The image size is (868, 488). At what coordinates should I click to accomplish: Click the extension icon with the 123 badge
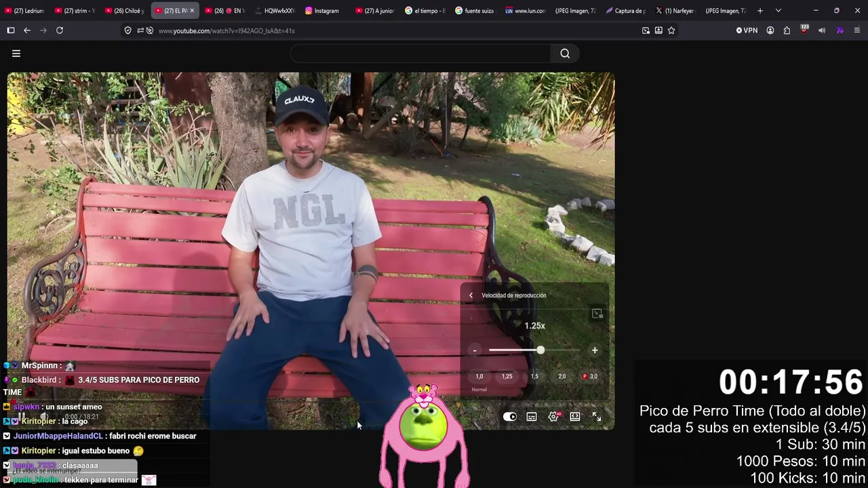pyautogui.click(x=804, y=30)
